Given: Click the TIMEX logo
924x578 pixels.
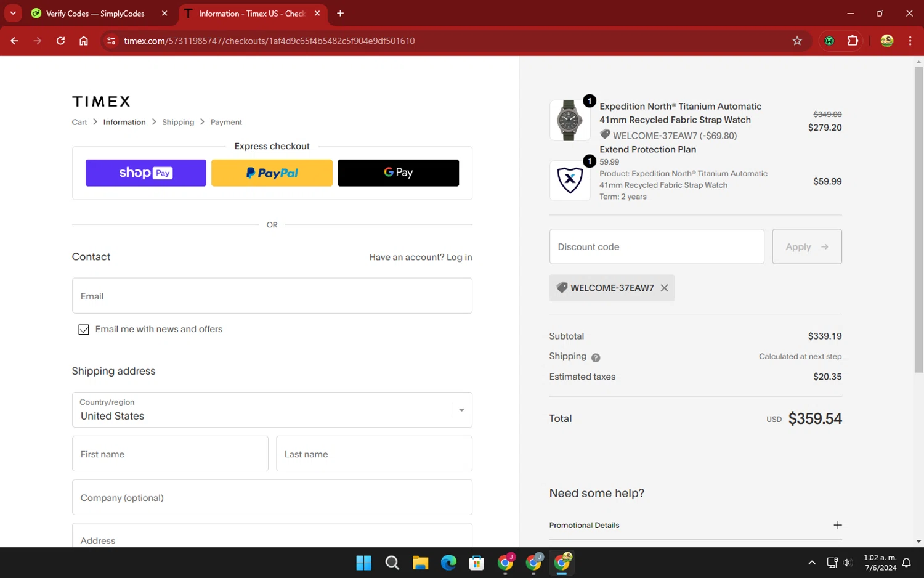Looking at the screenshot, I should (101, 102).
